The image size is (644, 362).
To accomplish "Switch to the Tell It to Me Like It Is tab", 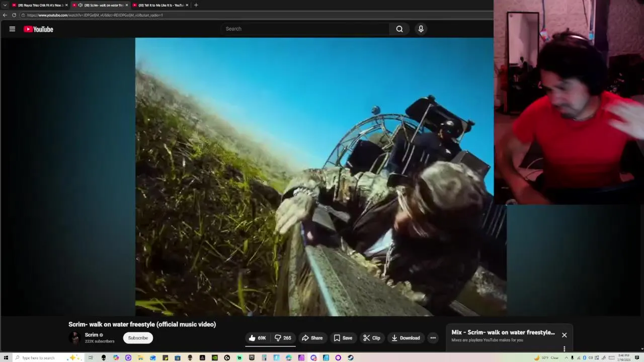I will pyautogui.click(x=161, y=5).
